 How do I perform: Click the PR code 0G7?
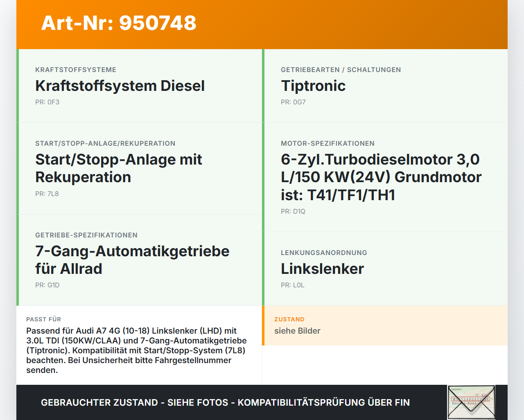pos(293,102)
